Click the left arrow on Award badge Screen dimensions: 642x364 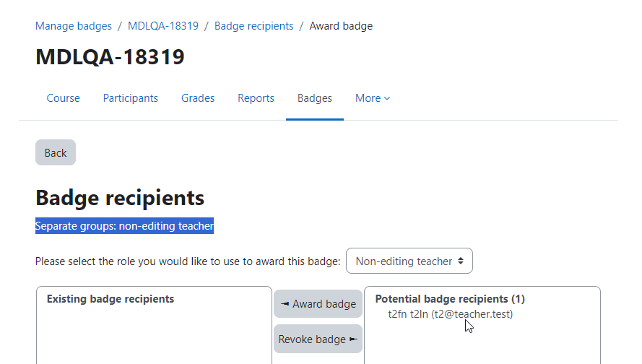[285, 304]
